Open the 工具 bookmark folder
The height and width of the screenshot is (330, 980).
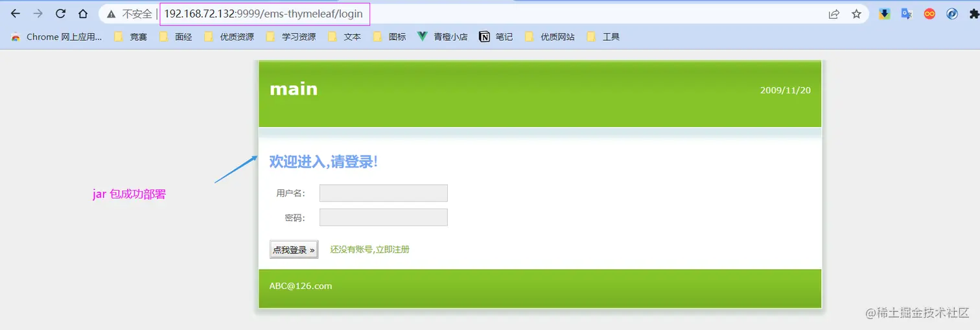tap(603, 37)
